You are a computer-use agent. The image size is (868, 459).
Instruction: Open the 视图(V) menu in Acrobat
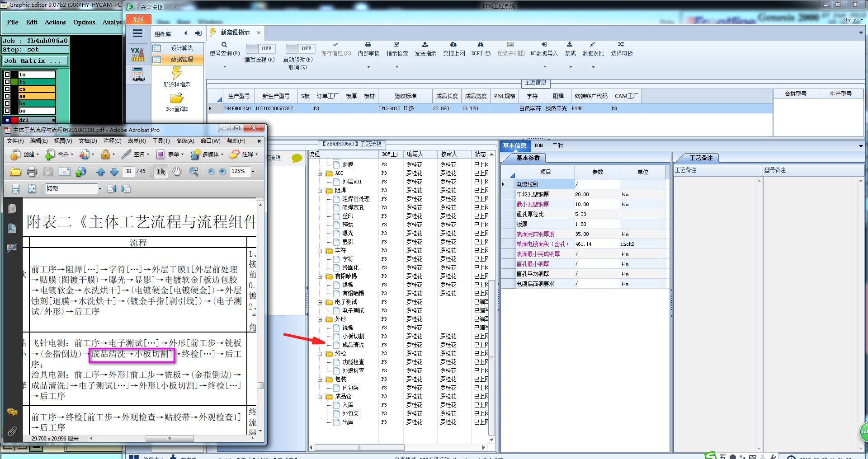pyautogui.click(x=63, y=141)
